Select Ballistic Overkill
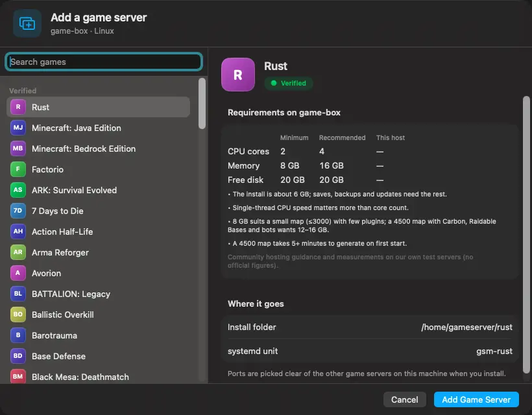This screenshot has width=532, height=415. click(98, 314)
